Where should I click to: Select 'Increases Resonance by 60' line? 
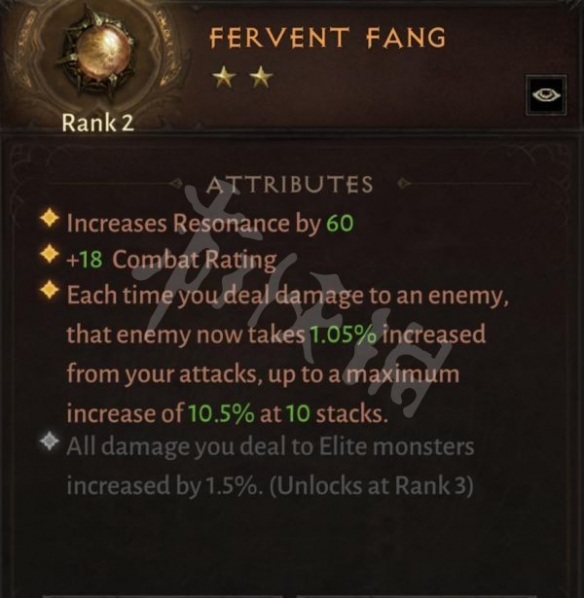coord(210,223)
